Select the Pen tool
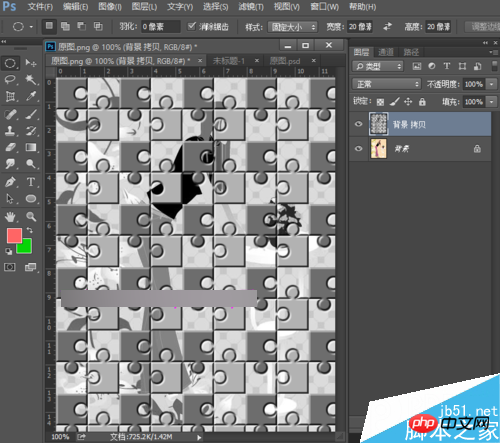500x443 pixels. click(10, 182)
